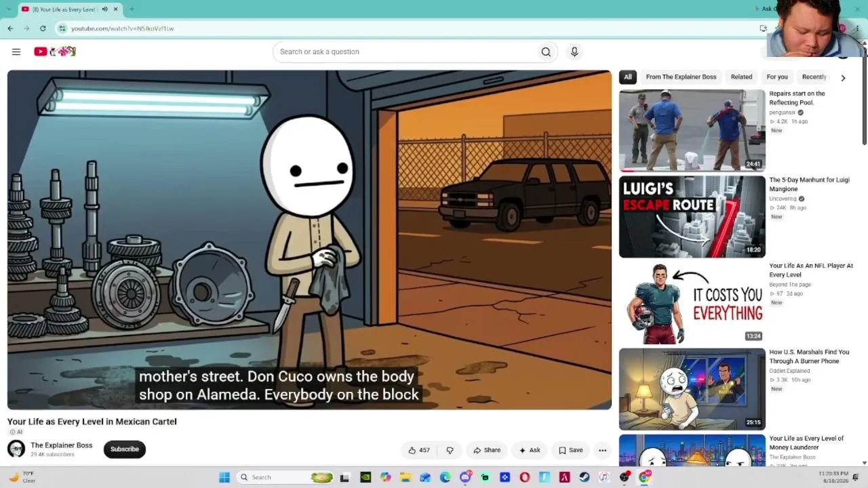Screen dimensions: 868x488
Task: Open the YouTube hamburger guide menu
Action: point(16,52)
